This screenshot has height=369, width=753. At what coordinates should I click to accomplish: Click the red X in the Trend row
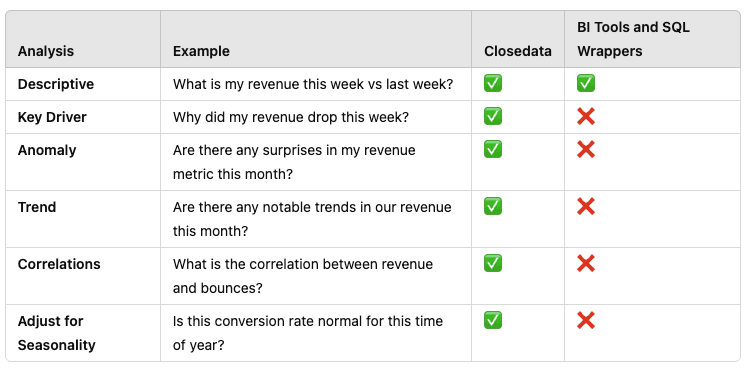pos(586,207)
